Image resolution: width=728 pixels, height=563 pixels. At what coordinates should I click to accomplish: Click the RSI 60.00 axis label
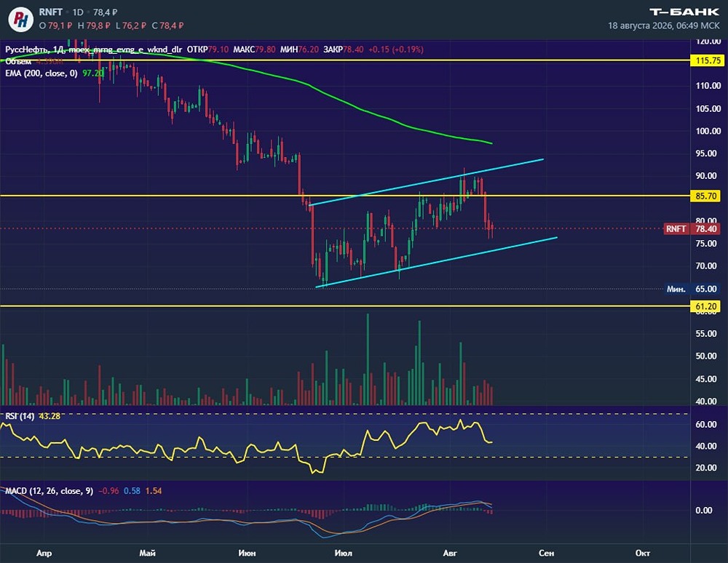[706, 424]
